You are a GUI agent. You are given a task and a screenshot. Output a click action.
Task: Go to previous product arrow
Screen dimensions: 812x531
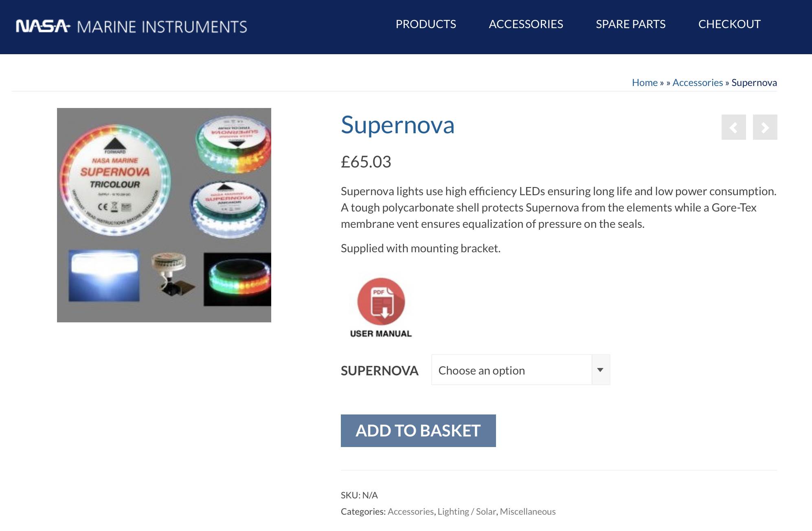(733, 127)
